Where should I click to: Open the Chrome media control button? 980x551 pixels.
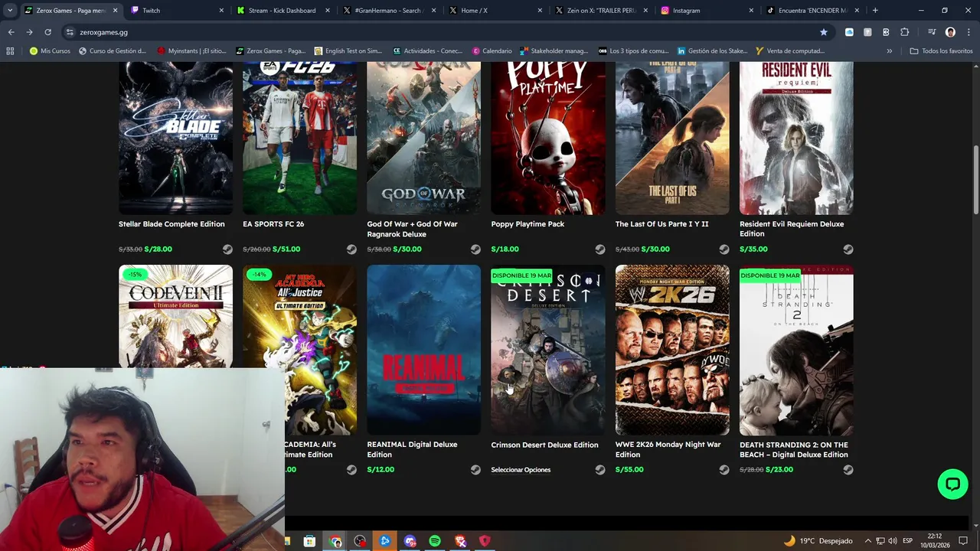[932, 32]
